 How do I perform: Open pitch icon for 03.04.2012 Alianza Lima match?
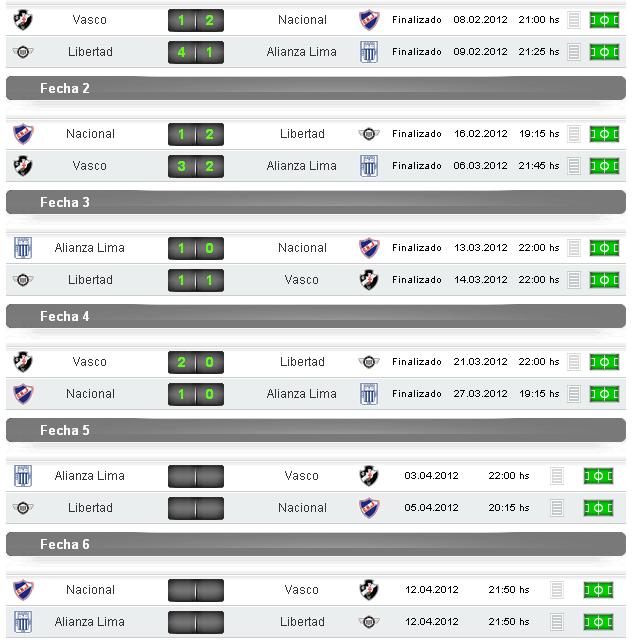(x=598, y=476)
